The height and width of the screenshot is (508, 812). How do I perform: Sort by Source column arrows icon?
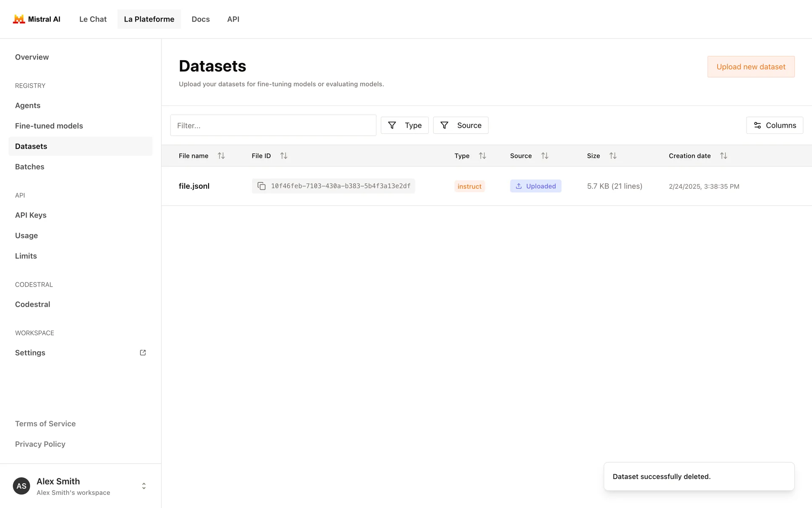pos(545,156)
